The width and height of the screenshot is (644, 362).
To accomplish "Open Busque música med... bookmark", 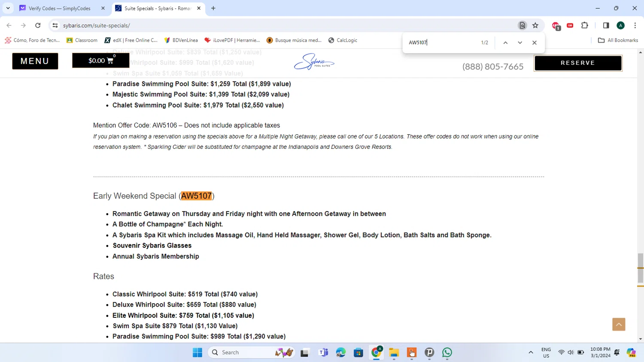I will [x=294, y=40].
